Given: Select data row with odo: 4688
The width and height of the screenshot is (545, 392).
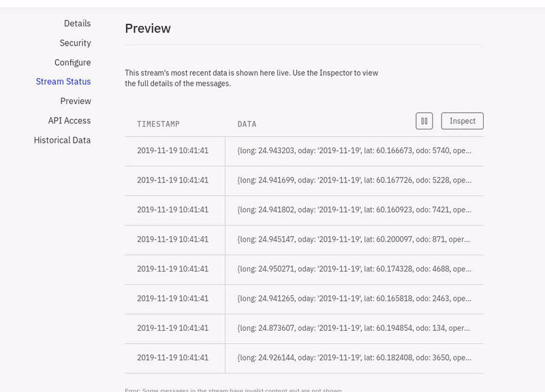Looking at the screenshot, I should [x=304, y=269].
